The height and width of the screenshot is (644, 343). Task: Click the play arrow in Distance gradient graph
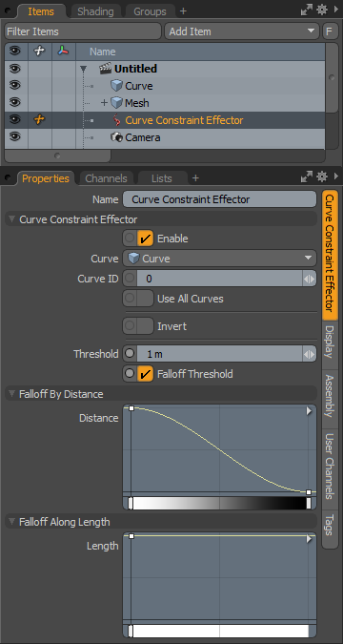pyautogui.click(x=310, y=411)
